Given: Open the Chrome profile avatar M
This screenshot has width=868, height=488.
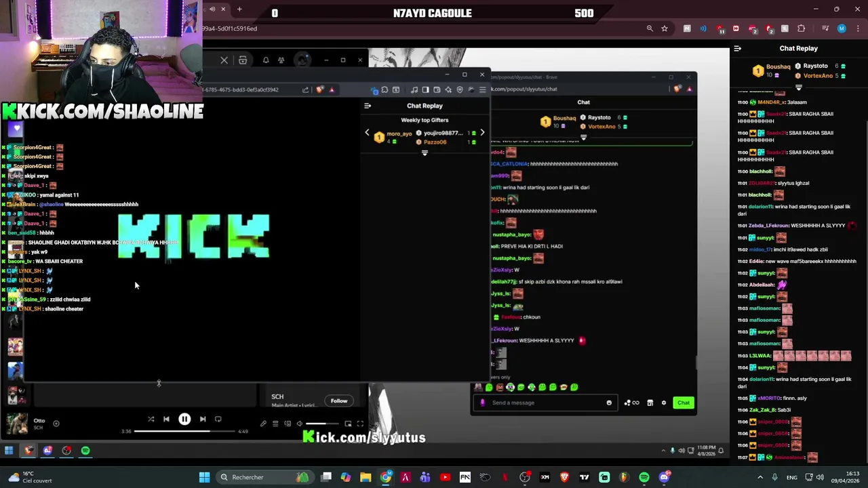Looking at the screenshot, I should (x=842, y=28).
